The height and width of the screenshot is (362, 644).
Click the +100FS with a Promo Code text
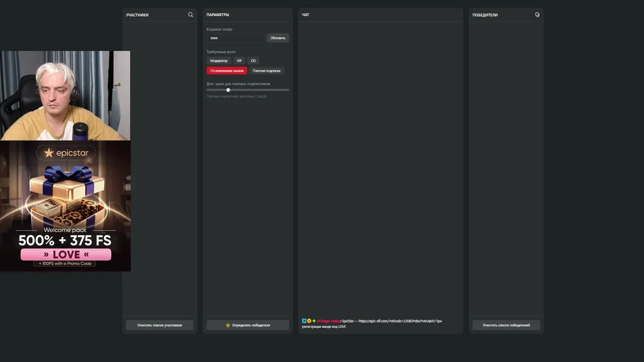[65, 263]
